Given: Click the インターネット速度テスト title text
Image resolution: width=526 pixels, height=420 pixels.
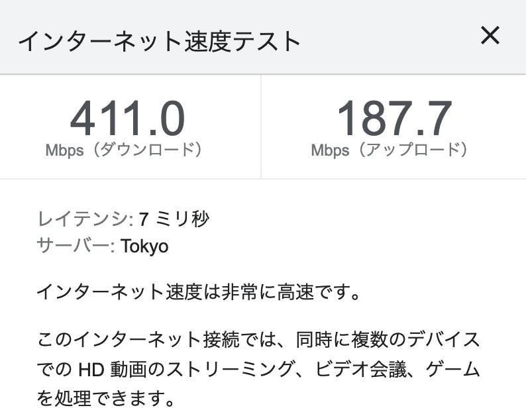Looking at the screenshot, I should [x=159, y=41].
